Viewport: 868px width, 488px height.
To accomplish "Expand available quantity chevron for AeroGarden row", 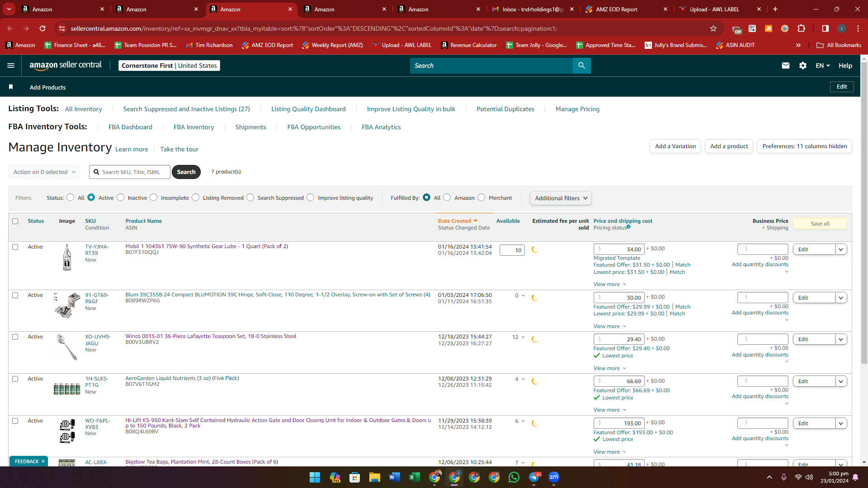I will pyautogui.click(x=524, y=379).
